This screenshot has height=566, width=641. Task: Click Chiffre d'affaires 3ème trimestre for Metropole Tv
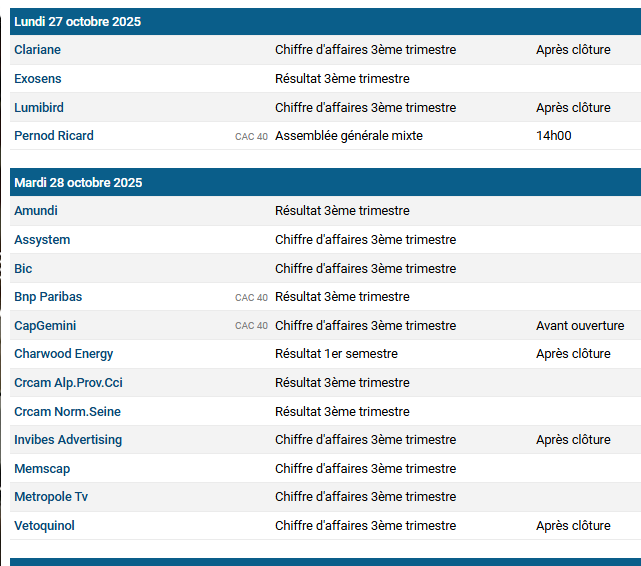pyautogui.click(x=365, y=497)
